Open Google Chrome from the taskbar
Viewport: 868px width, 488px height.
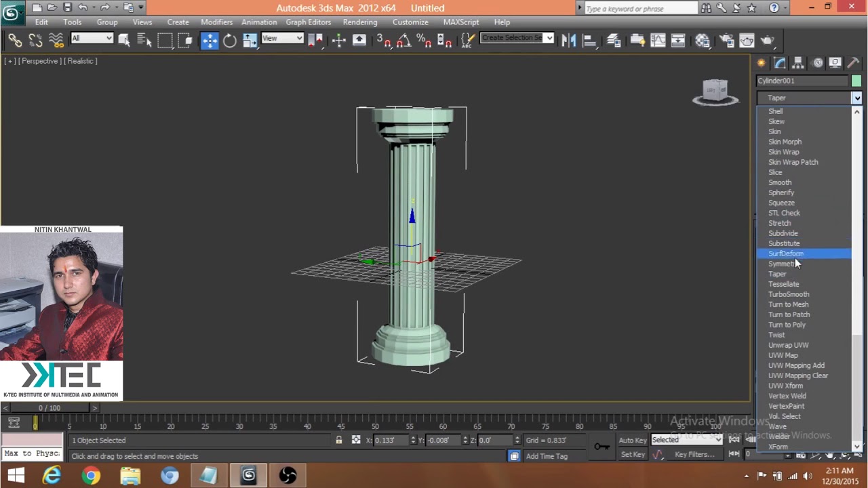pyautogui.click(x=91, y=476)
